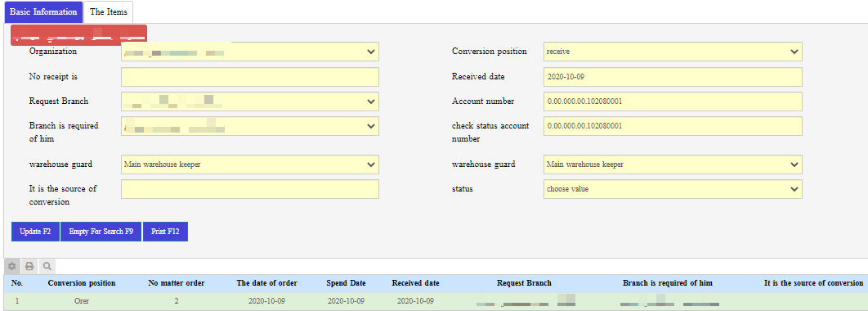This screenshot has width=868, height=311.
Task: Click the Account number input field
Action: [x=673, y=101]
